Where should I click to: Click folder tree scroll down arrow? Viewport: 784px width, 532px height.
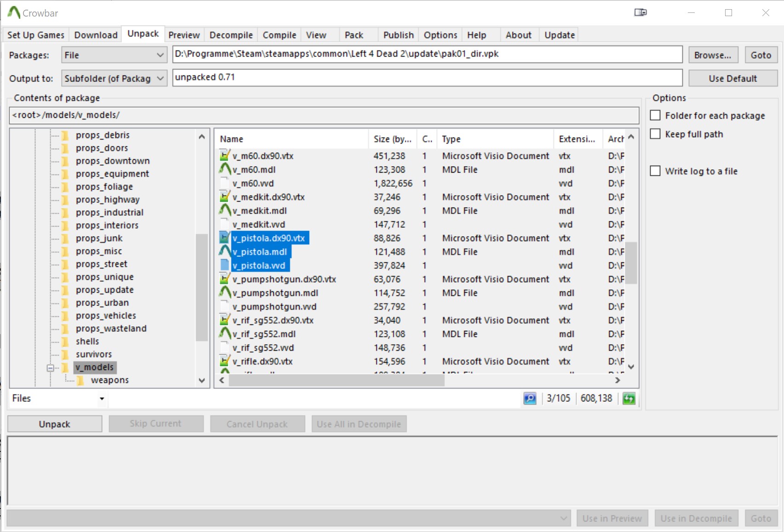tap(202, 380)
